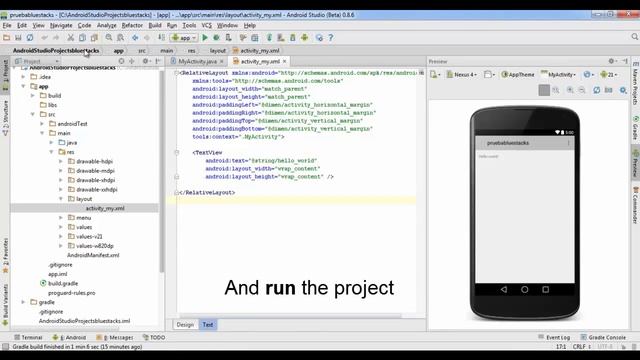Click the Search Everywhere magnifier
The width and height of the screenshot is (640, 360).
click(x=635, y=37)
